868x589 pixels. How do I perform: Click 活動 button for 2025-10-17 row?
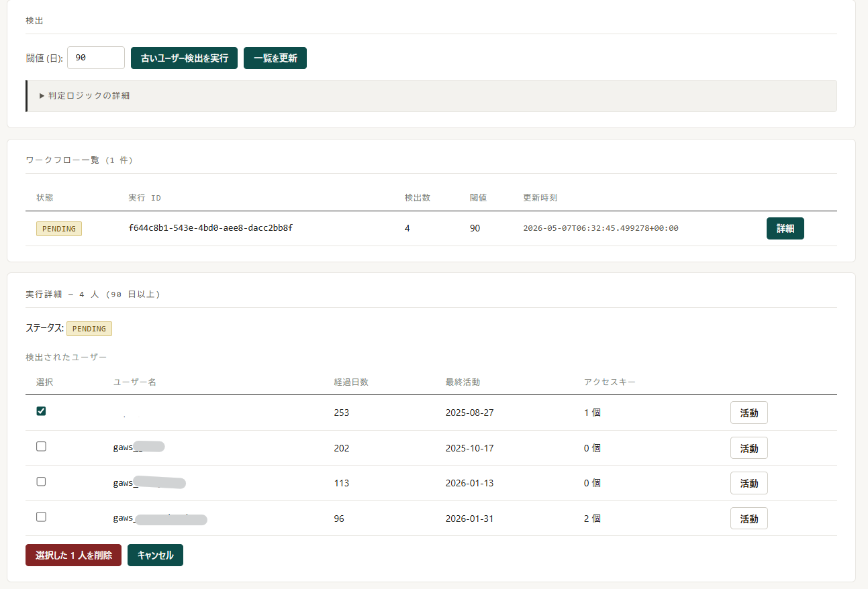749,448
